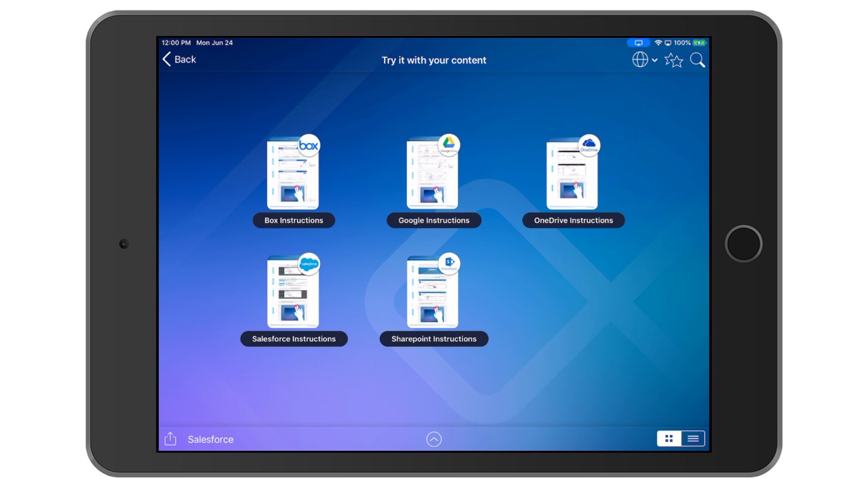The image size is (868, 488).
Task: Click the Salesforce cloud logo badge
Action: point(309,264)
